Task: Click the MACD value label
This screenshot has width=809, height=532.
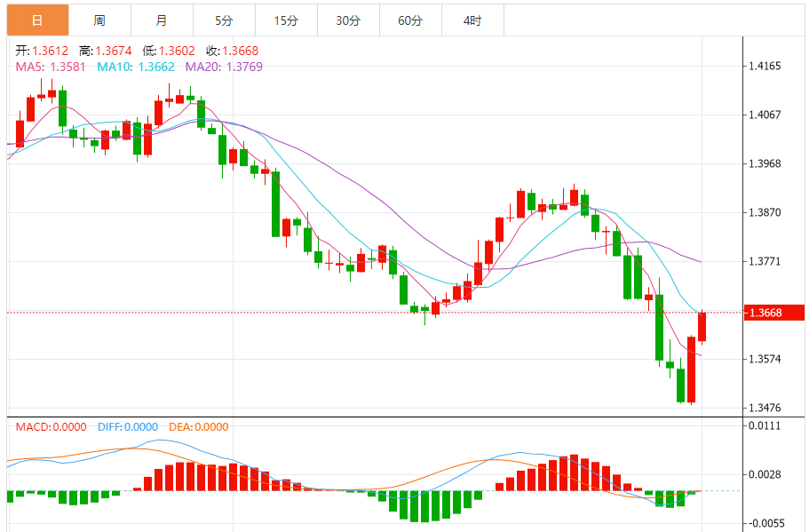Action: click(51, 427)
